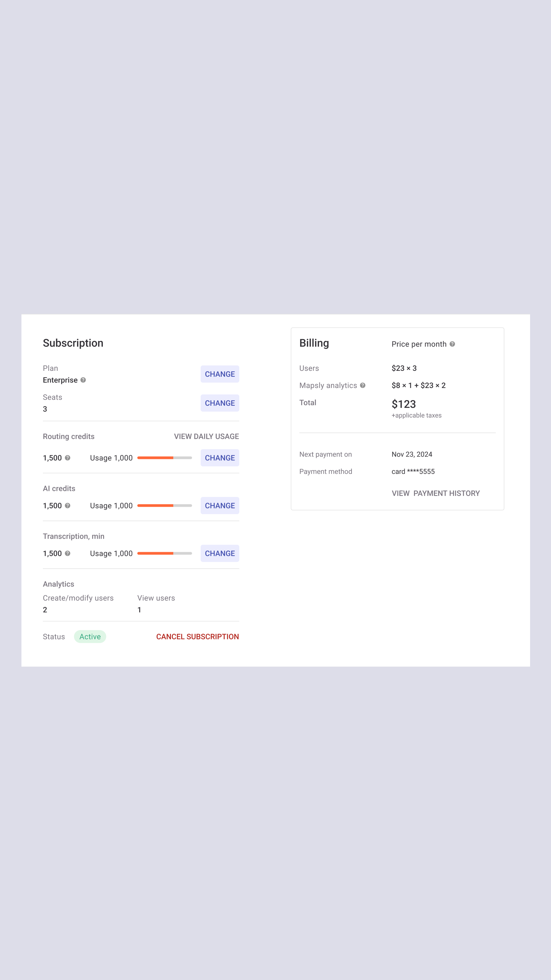Viewport: 551px width, 980px height.
Task: Change the number of seats
Action: [220, 403]
